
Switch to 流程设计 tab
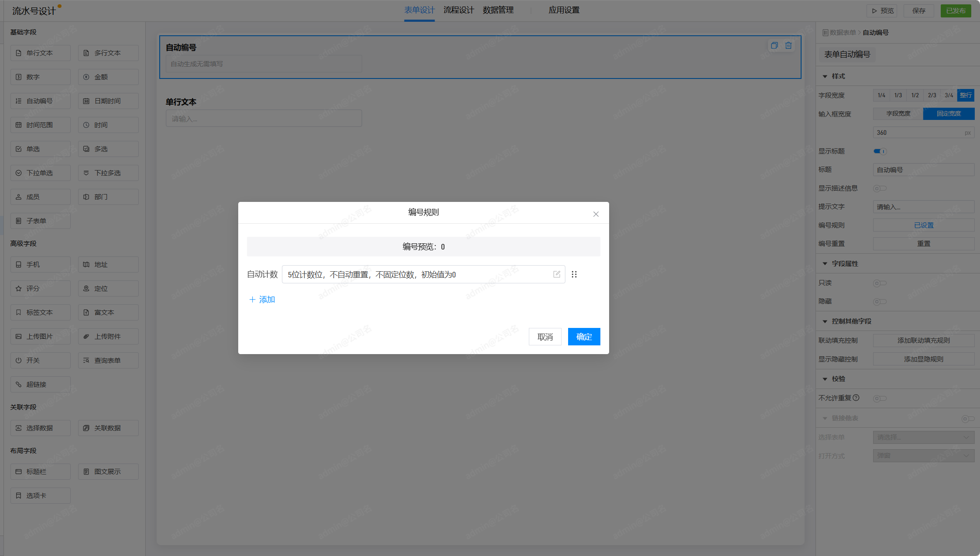[459, 10]
